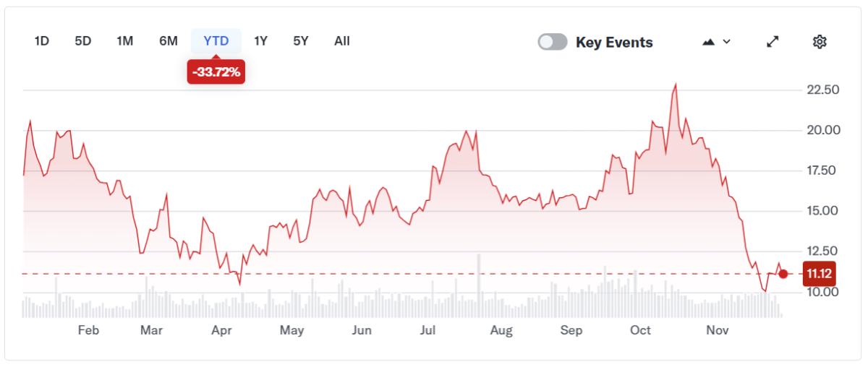Click the mountain chart type icon

tap(708, 43)
